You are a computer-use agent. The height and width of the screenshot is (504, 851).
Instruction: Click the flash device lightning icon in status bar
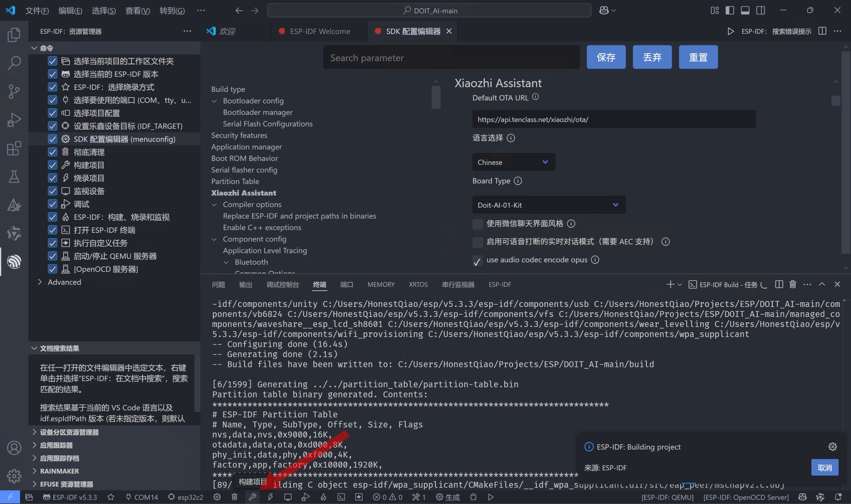point(270,497)
